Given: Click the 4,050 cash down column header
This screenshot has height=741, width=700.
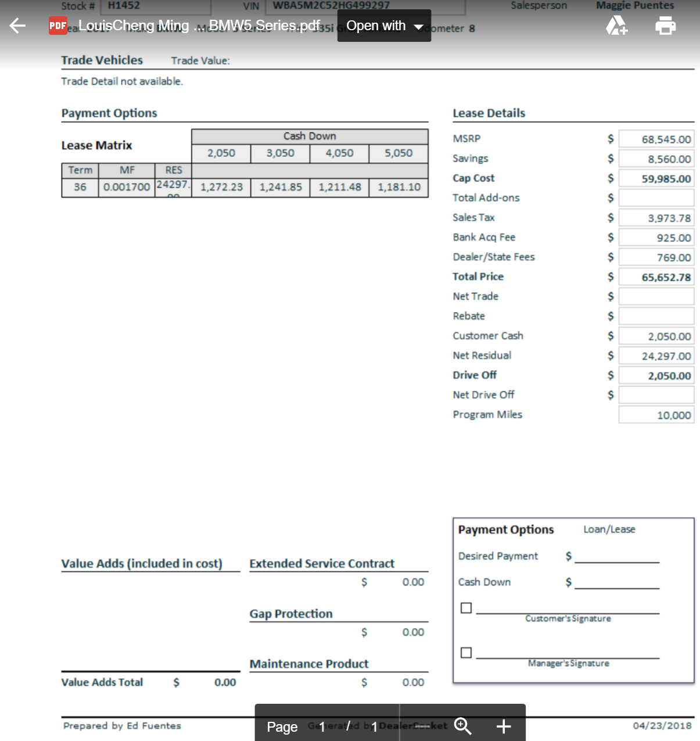Looking at the screenshot, I should tap(340, 153).
